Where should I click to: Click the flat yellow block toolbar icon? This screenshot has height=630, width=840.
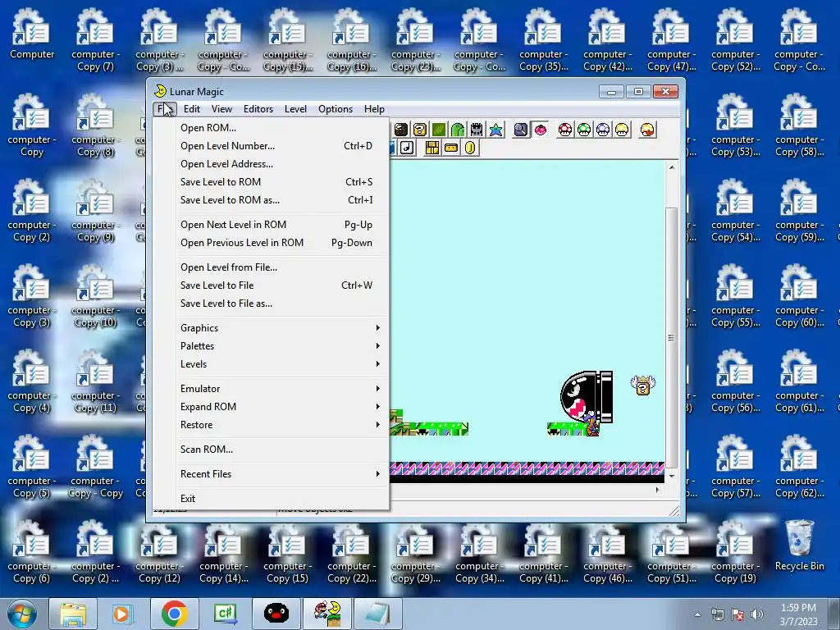click(x=451, y=148)
